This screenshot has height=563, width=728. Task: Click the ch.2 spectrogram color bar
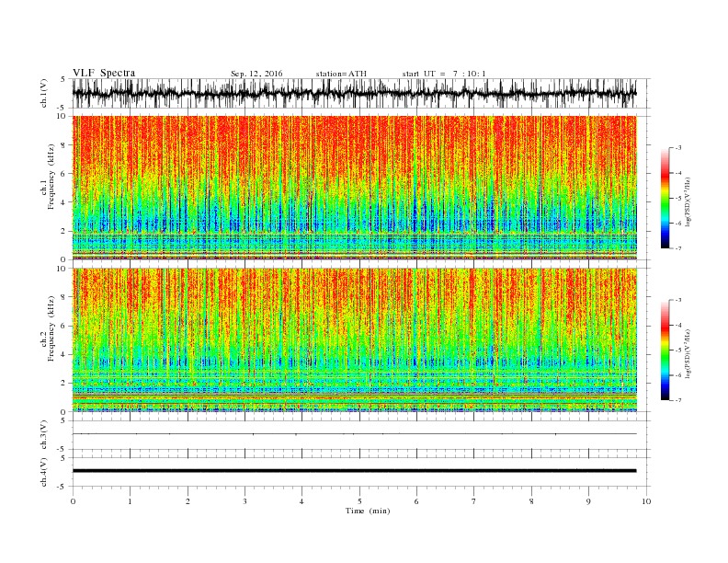pos(665,350)
